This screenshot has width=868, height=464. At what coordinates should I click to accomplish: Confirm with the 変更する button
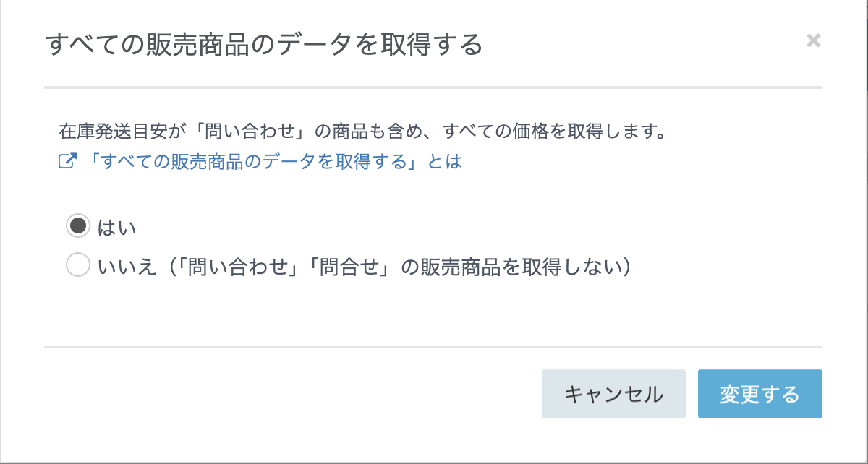coord(759,394)
